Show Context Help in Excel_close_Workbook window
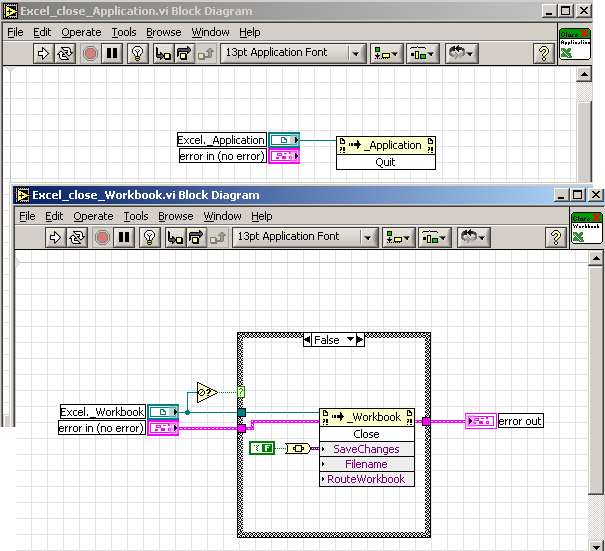605x551 pixels. click(x=556, y=237)
